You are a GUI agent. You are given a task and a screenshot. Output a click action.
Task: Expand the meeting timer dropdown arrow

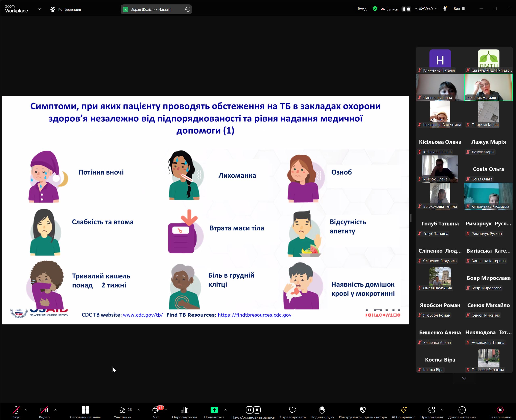point(436,9)
